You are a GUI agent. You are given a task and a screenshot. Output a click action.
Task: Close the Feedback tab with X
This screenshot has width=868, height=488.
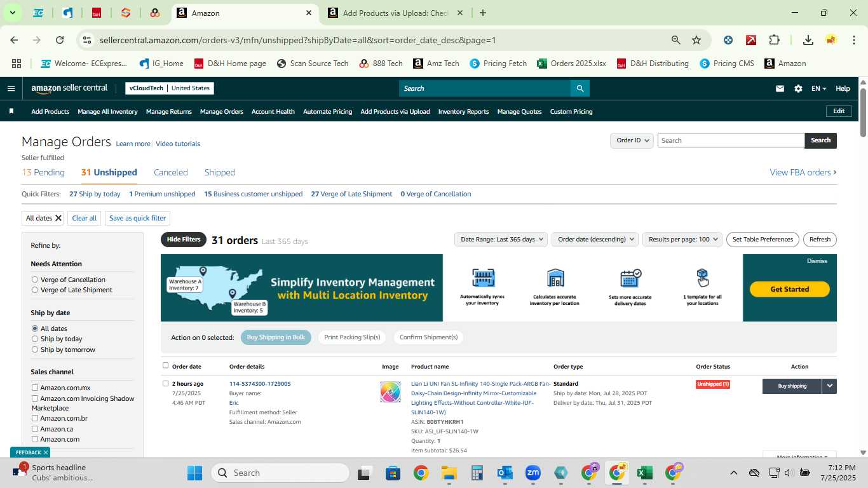click(46, 452)
